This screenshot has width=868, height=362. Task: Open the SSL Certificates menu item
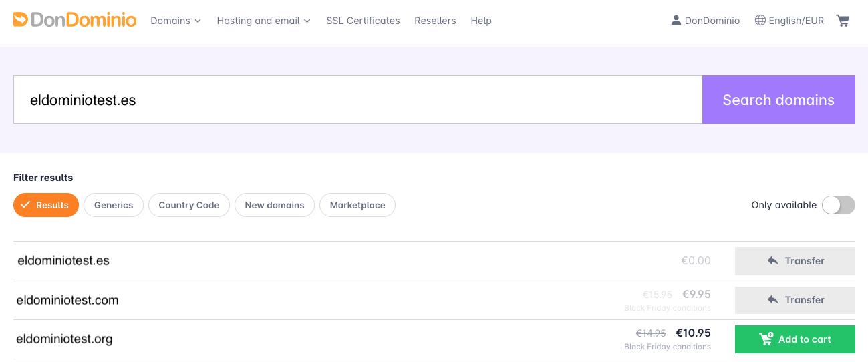click(x=363, y=21)
